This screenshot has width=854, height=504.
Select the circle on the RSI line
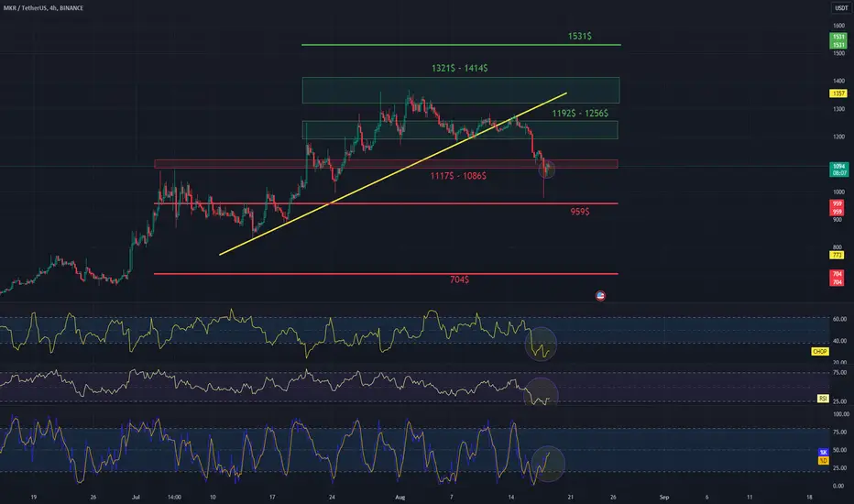(541, 393)
